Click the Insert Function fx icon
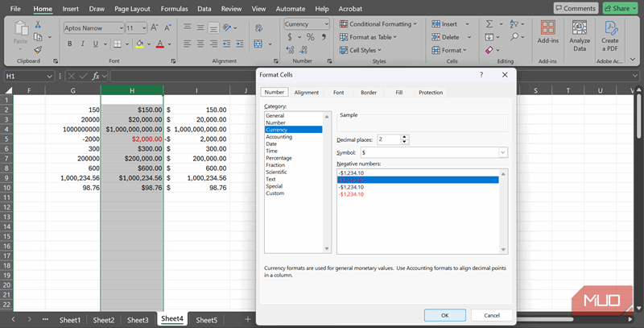Viewport: 644px width, 328px height. [96, 76]
